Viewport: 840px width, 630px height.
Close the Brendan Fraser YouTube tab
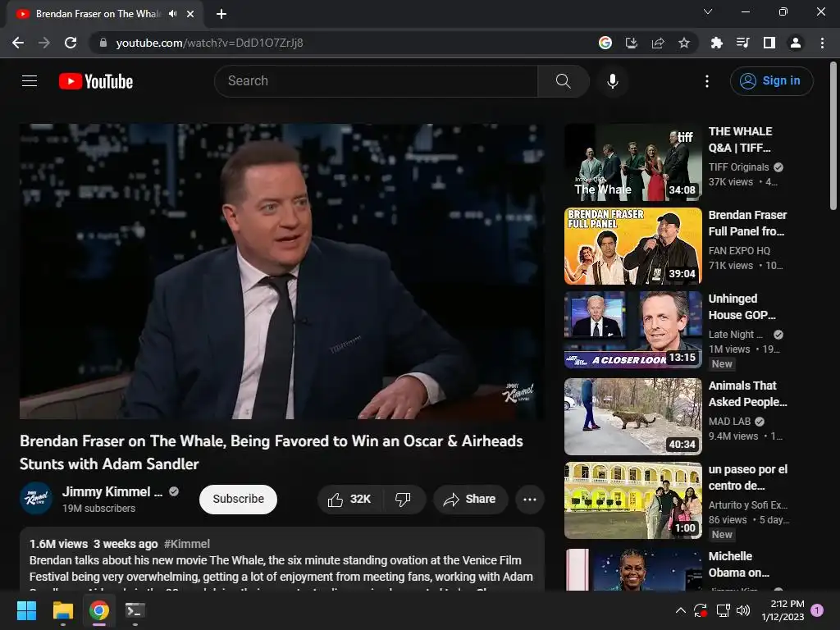tap(190, 14)
